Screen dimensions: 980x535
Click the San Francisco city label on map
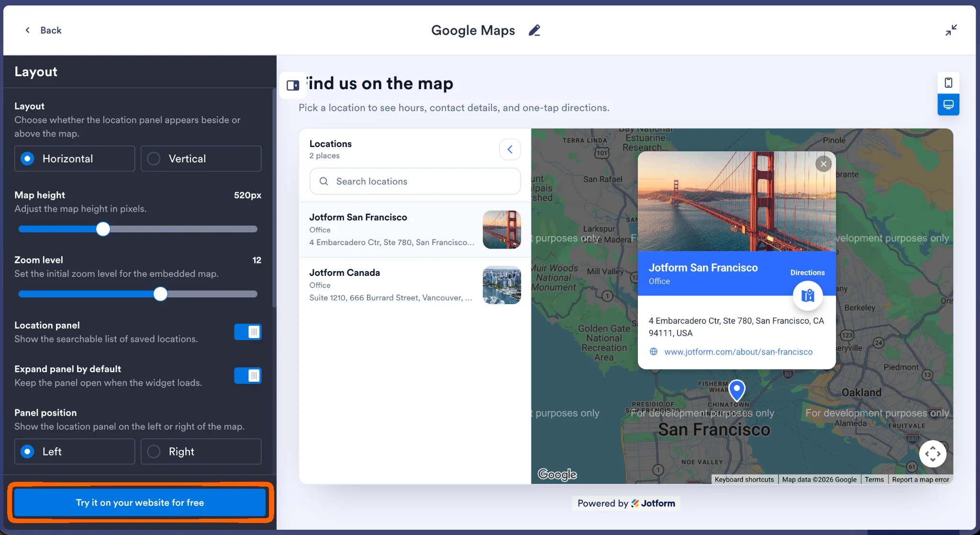click(x=714, y=430)
